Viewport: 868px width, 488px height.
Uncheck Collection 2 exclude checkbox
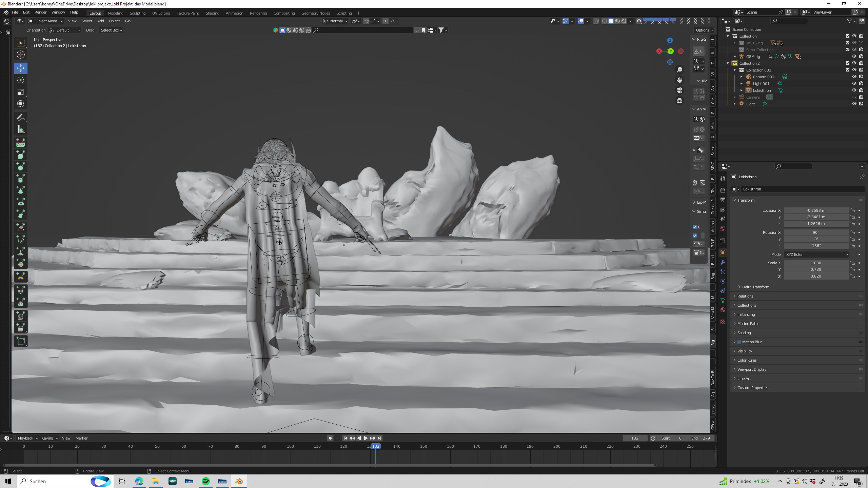[847, 63]
